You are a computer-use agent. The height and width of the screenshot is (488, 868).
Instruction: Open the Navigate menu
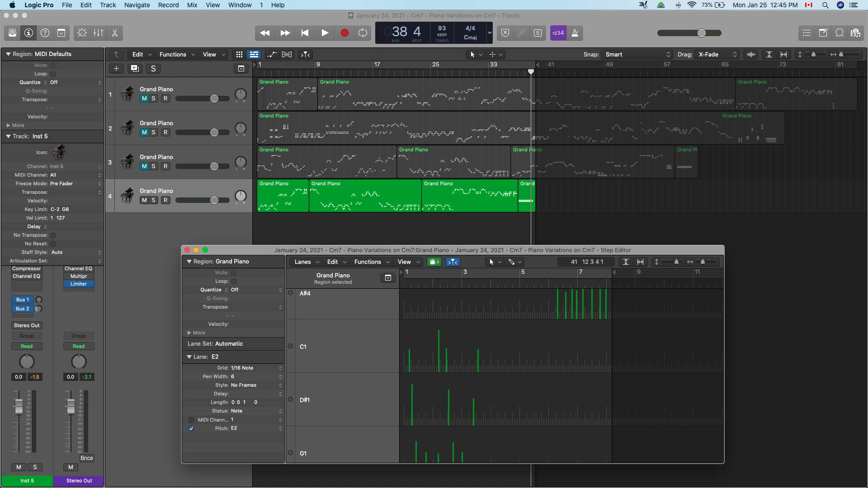pyautogui.click(x=137, y=5)
